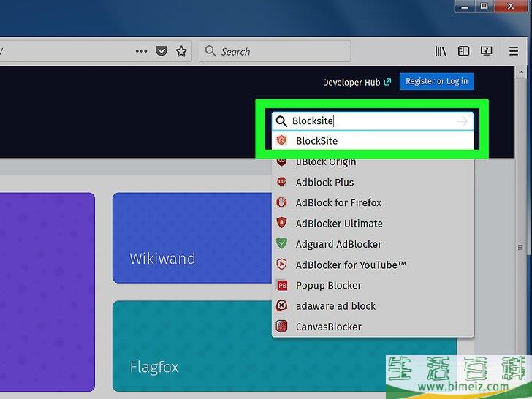The image size is (532, 399).
Task: Click the CanvasBlocker icon
Action: tap(281, 327)
